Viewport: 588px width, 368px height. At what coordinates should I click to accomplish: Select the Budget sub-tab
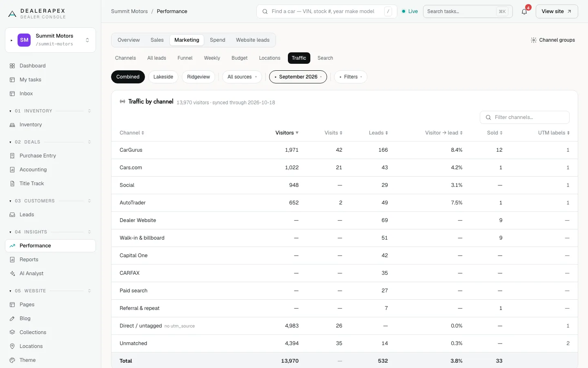click(240, 58)
